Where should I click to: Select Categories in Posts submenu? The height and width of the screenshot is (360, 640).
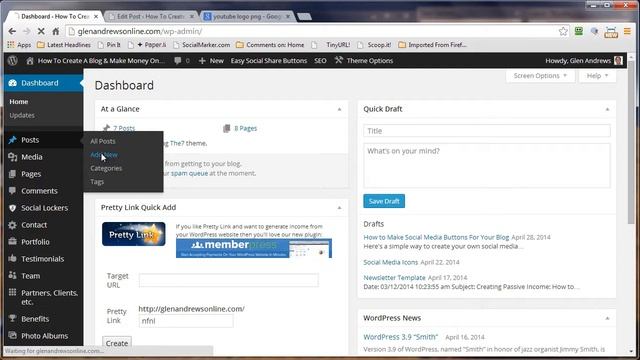(106, 168)
